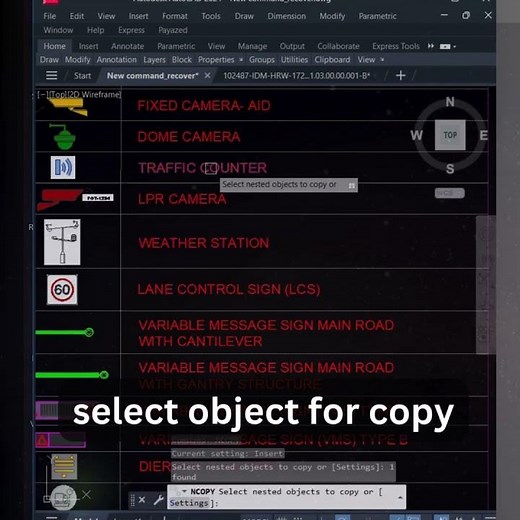Select the fixed camera yellow symbol
The width and height of the screenshot is (520, 520).
[69, 107]
